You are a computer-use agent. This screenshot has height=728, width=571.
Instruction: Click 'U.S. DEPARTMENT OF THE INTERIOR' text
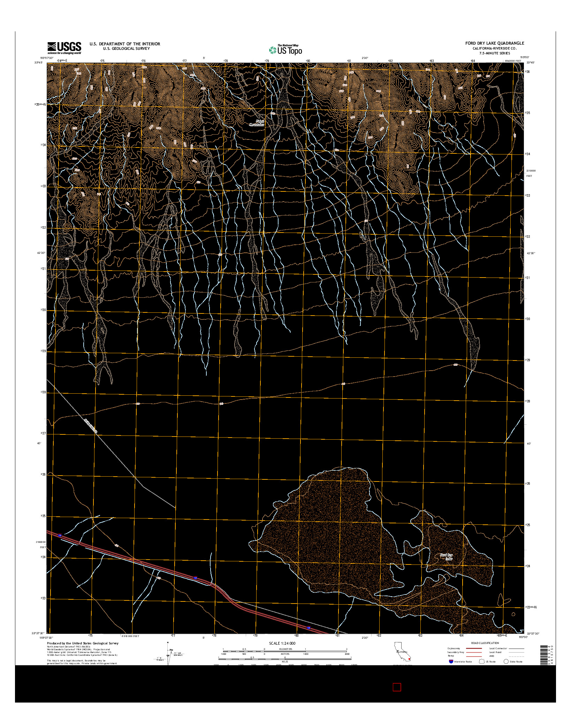[x=125, y=44]
